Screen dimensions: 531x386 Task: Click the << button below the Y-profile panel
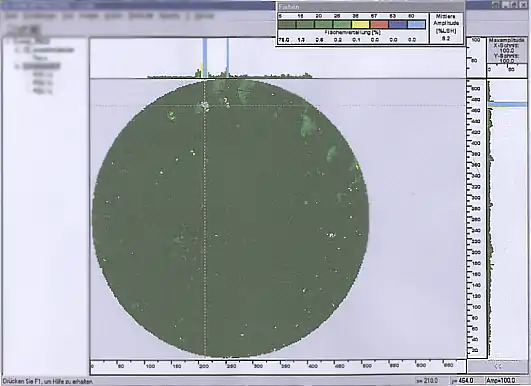pos(498,366)
